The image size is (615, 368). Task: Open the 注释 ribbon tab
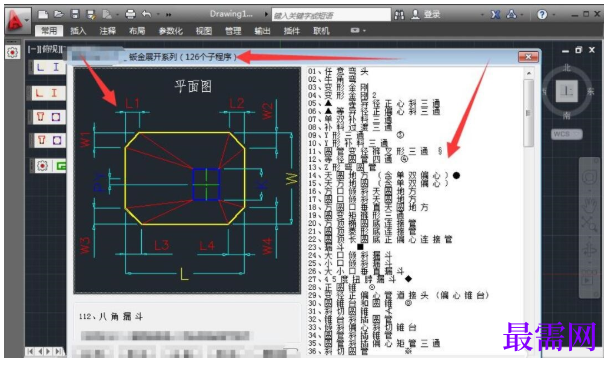point(107,31)
